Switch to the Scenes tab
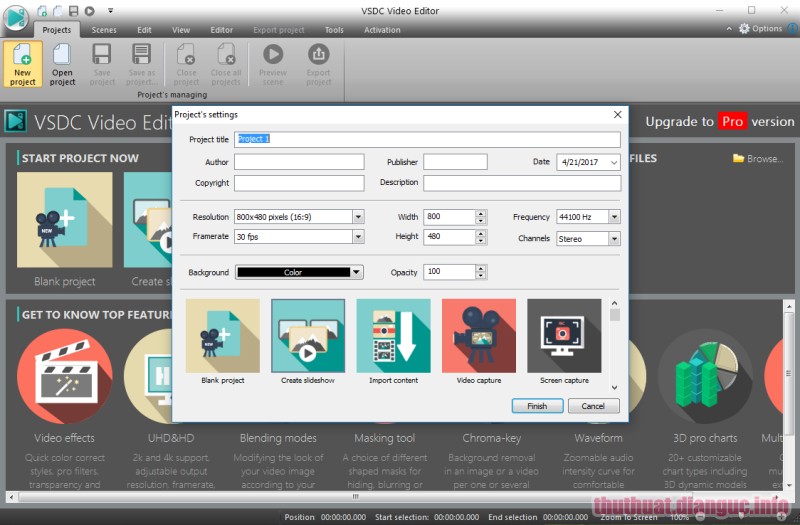 pos(104,30)
